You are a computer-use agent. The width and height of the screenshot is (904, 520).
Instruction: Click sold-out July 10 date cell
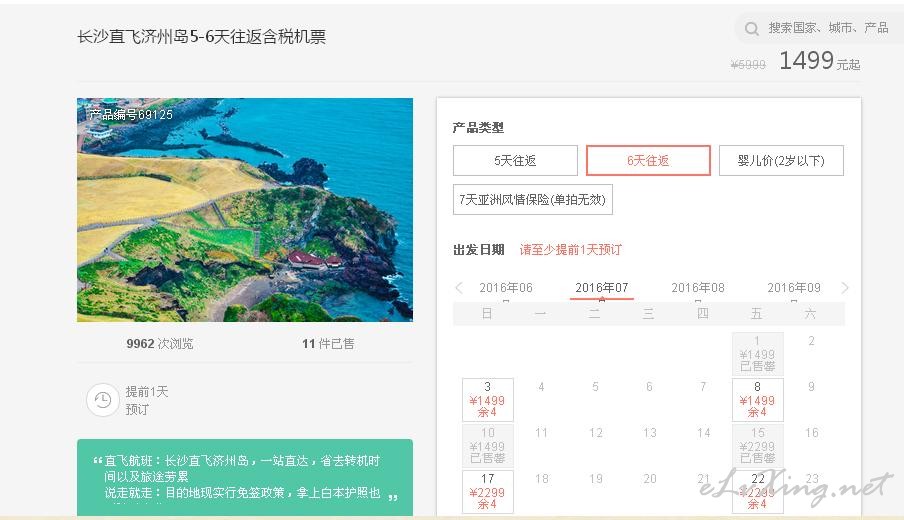point(487,446)
